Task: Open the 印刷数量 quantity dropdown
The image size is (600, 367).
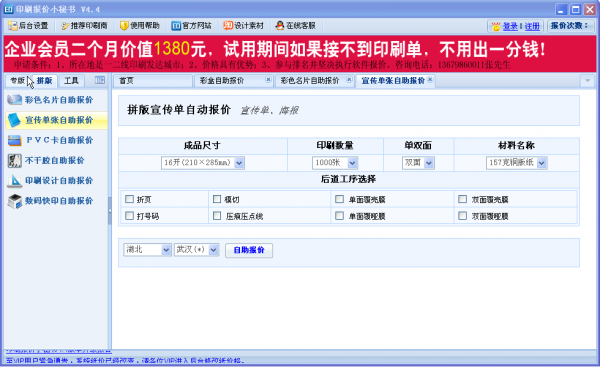Action: pos(335,163)
